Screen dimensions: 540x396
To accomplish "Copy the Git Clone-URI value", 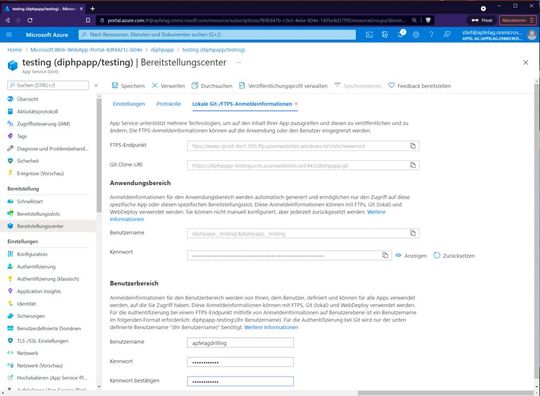I will (x=413, y=165).
